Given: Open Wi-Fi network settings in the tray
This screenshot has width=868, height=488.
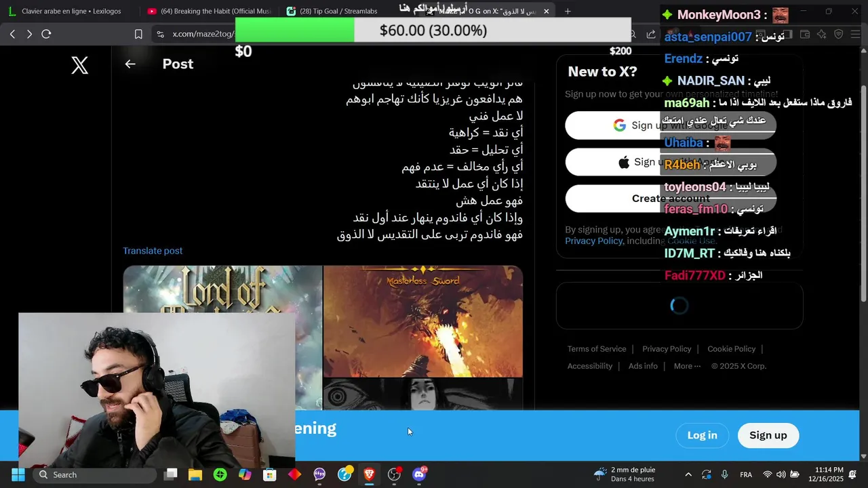Looking at the screenshot, I should point(767,474).
